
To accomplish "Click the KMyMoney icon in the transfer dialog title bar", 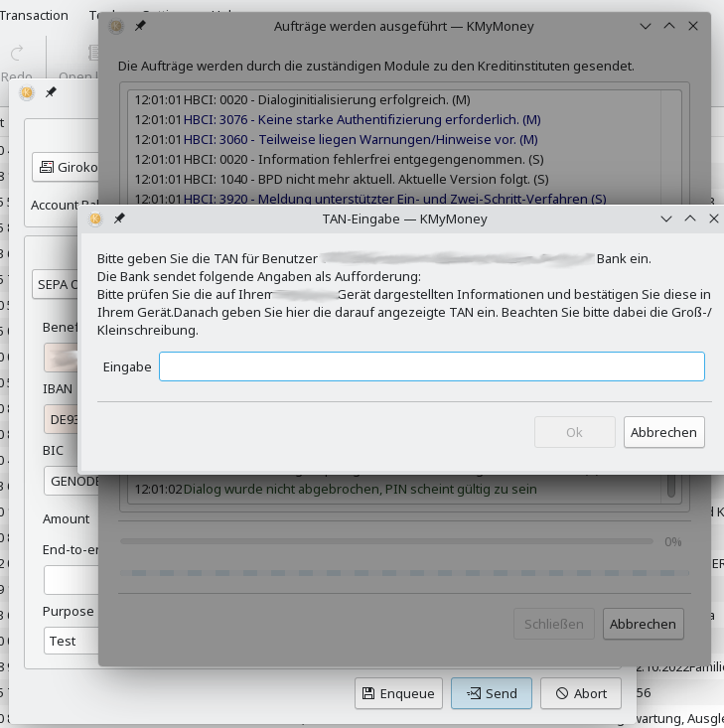I will point(27,92).
